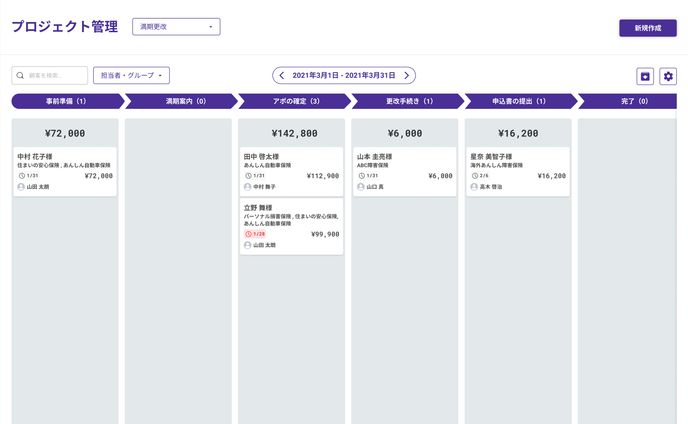Open the 担当者・グループ filter dropdown
688x424 pixels.
pyautogui.click(x=131, y=75)
